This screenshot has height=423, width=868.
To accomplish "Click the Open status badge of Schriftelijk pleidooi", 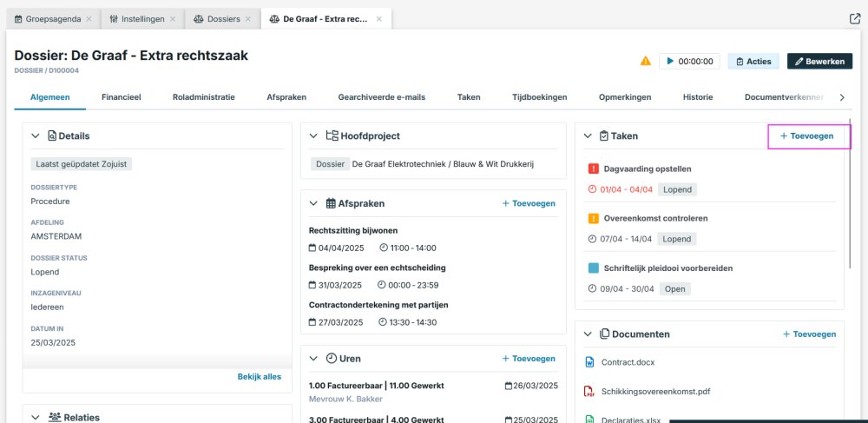I will pyautogui.click(x=674, y=288).
